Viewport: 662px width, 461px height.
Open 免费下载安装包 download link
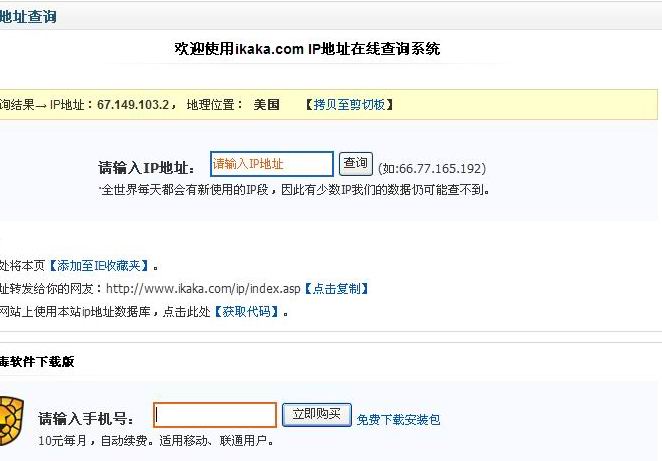[398, 420]
